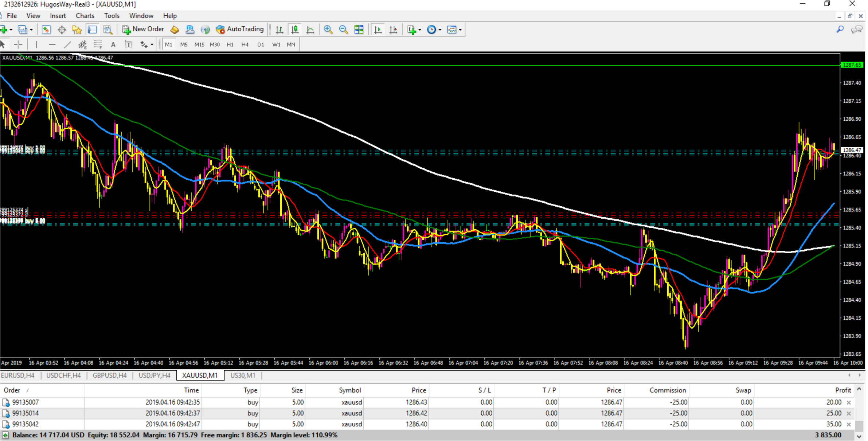This screenshot has width=868, height=441.
Task: Set timeframe to H4
Action: click(x=245, y=44)
